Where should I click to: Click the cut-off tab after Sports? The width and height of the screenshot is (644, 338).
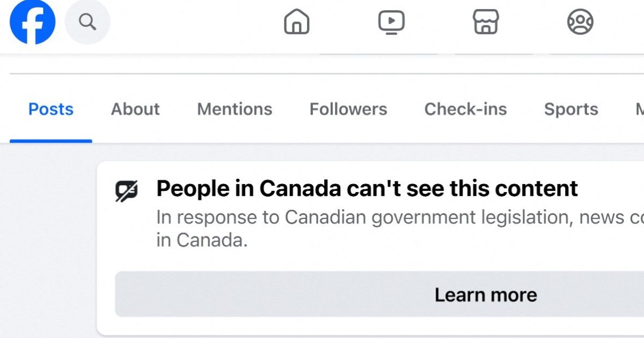coord(640,109)
